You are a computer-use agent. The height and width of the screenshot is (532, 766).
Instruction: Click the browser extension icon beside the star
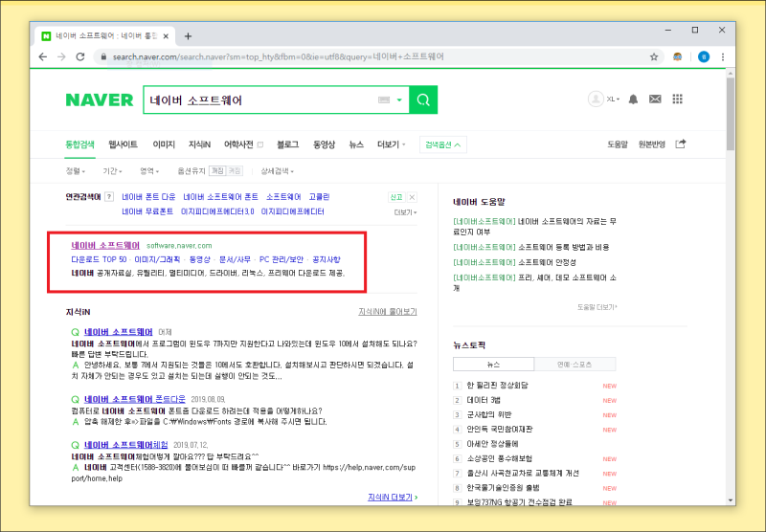678,57
